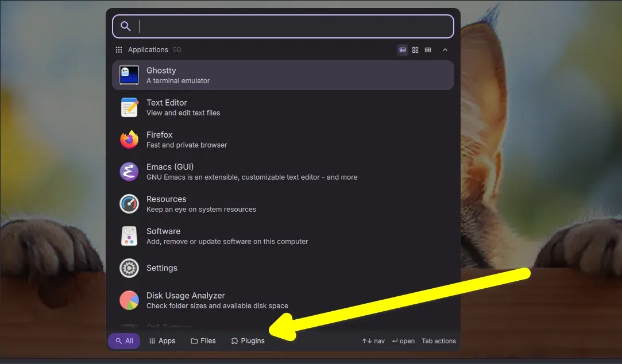Click the Emacs (GUI) title text
This screenshot has width=622, height=364.
[170, 167]
